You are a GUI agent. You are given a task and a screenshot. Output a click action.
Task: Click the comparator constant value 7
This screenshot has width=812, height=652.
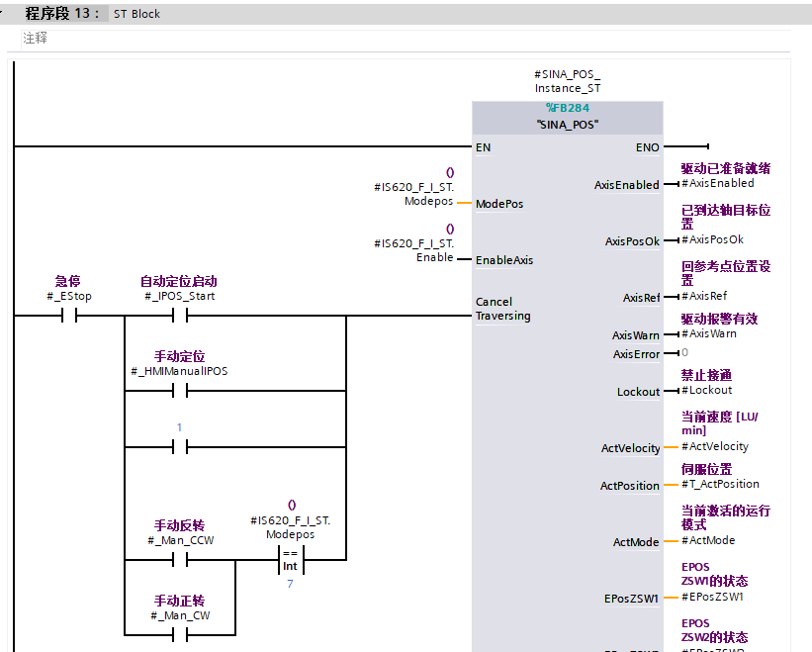coord(290,586)
